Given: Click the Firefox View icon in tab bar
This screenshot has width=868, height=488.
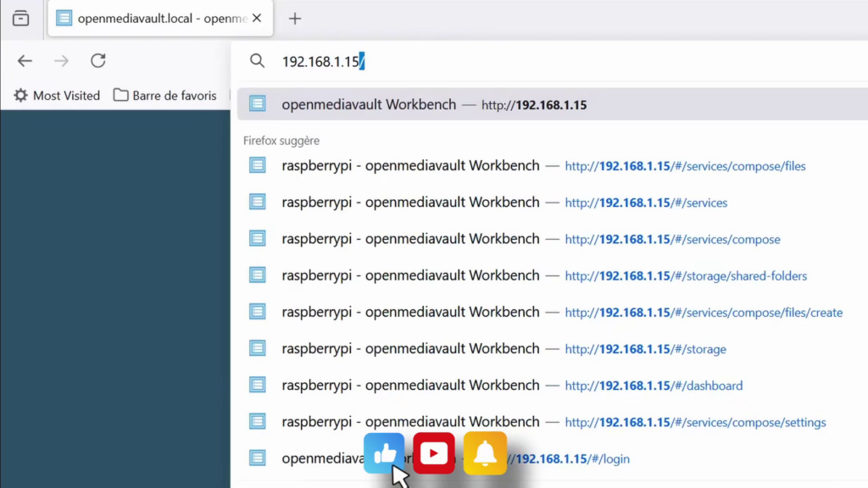Looking at the screenshot, I should 20,19.
